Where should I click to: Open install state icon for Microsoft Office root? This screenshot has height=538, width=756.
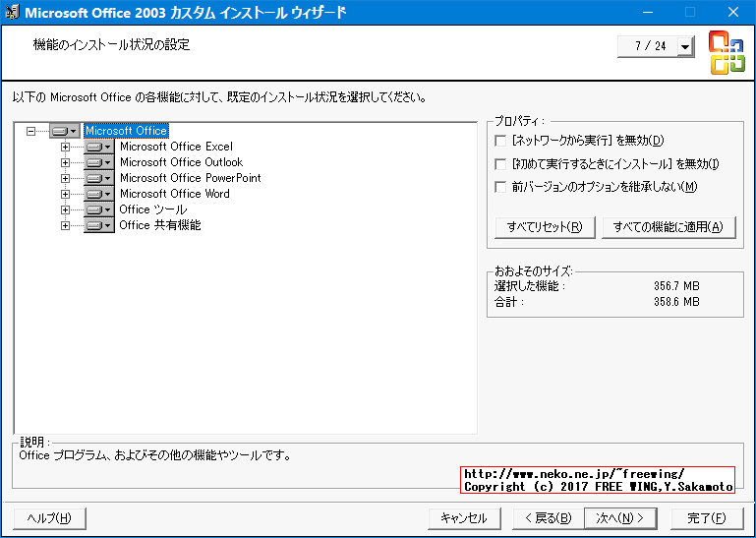65,131
